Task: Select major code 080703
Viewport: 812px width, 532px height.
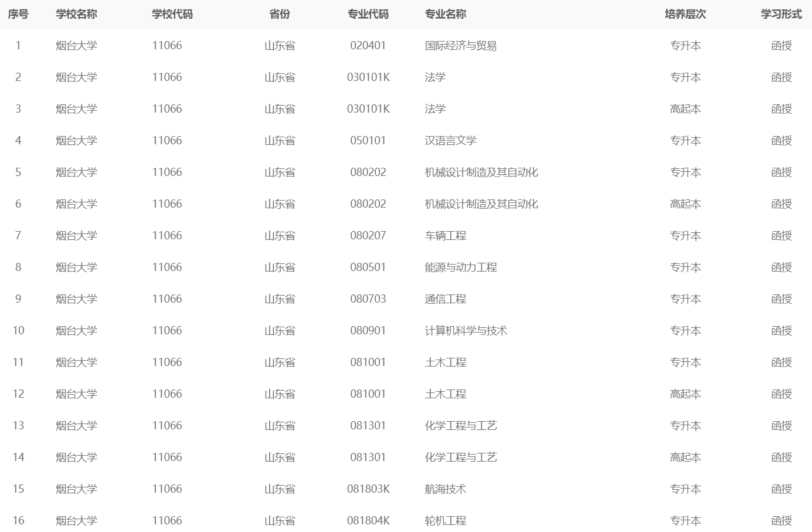Action: point(368,299)
